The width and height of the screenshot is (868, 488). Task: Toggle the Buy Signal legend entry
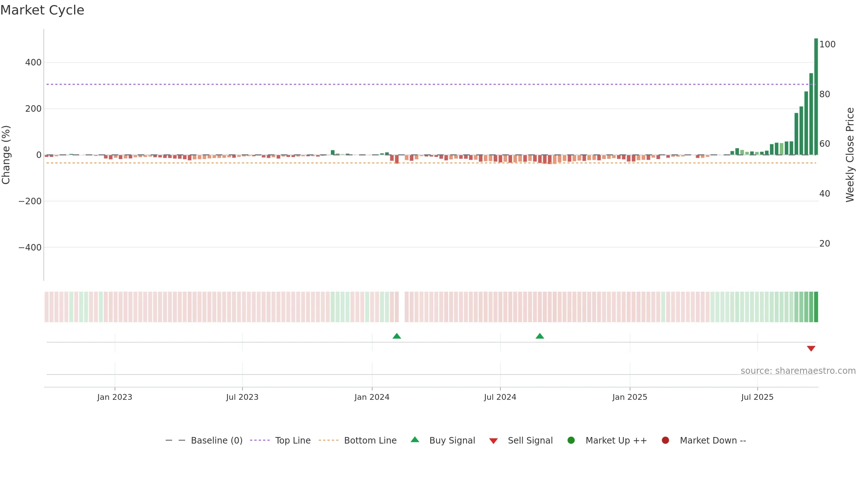pyautogui.click(x=443, y=440)
